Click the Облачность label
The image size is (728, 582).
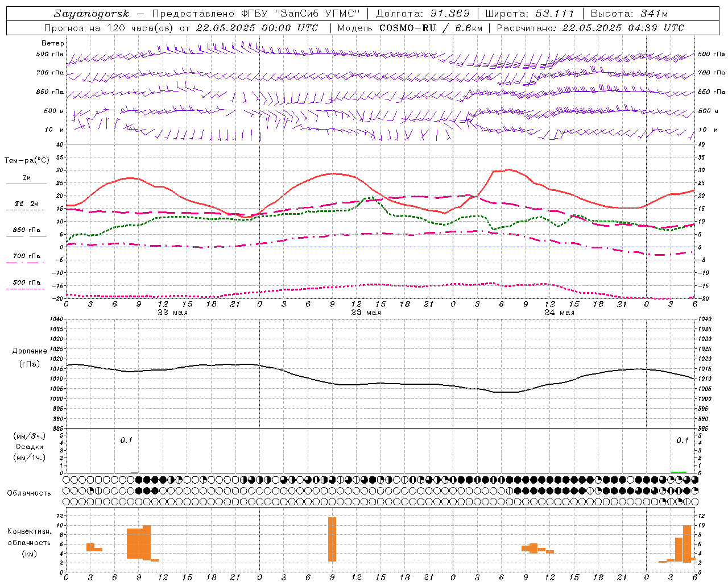coord(29,493)
